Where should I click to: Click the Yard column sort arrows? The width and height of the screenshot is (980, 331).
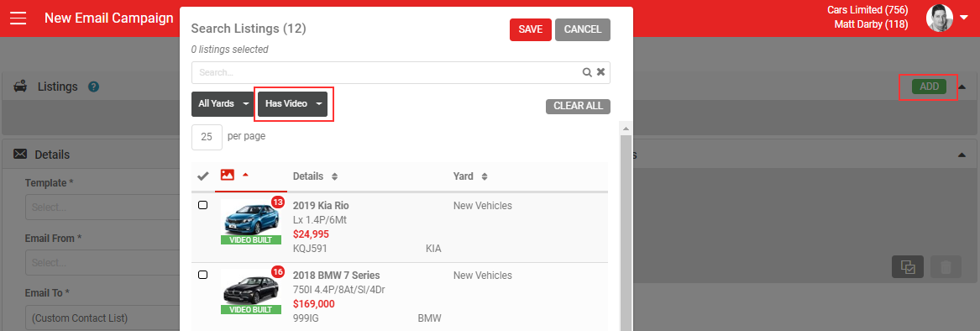pos(485,176)
